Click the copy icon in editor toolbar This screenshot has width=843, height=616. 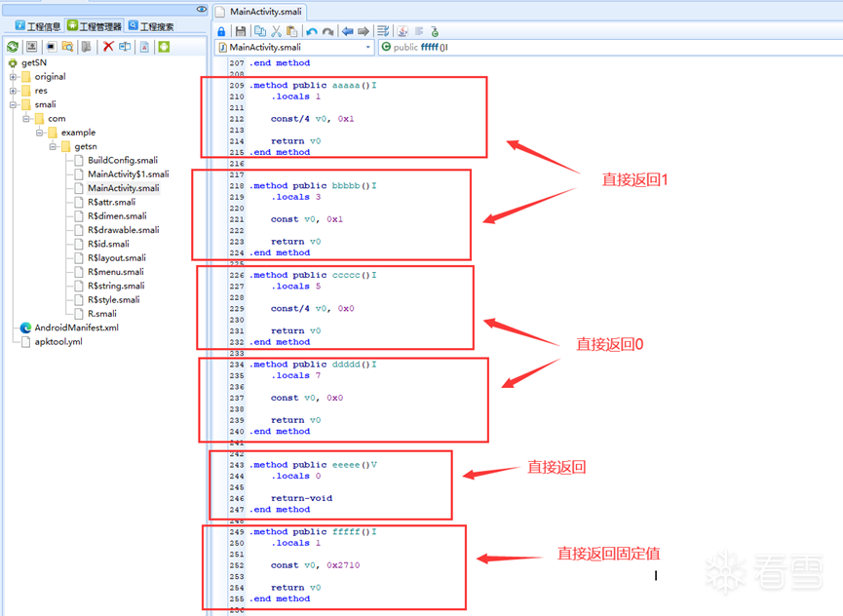260,31
